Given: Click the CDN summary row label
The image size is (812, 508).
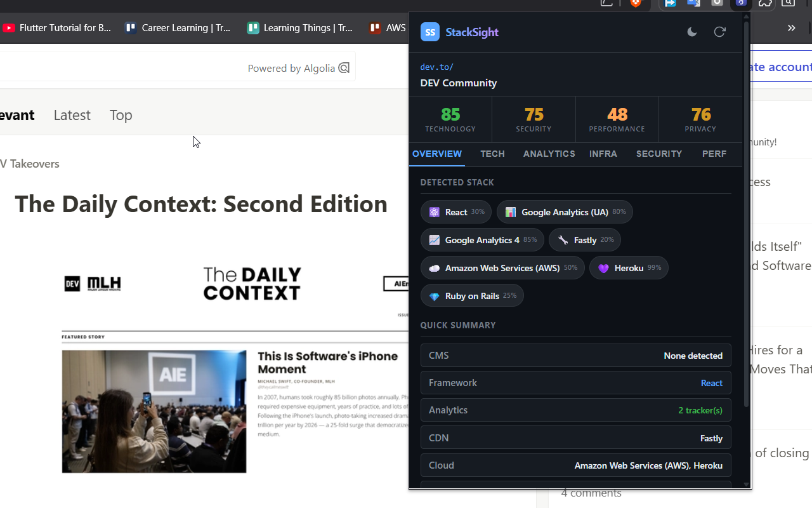Looking at the screenshot, I should coord(439,438).
